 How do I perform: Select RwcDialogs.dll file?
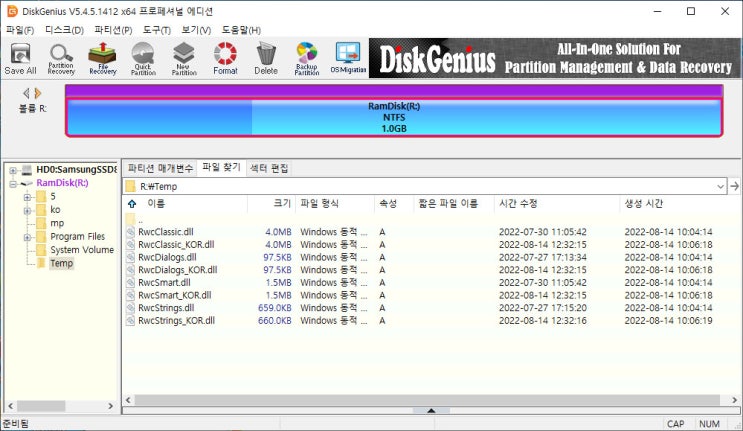point(167,258)
